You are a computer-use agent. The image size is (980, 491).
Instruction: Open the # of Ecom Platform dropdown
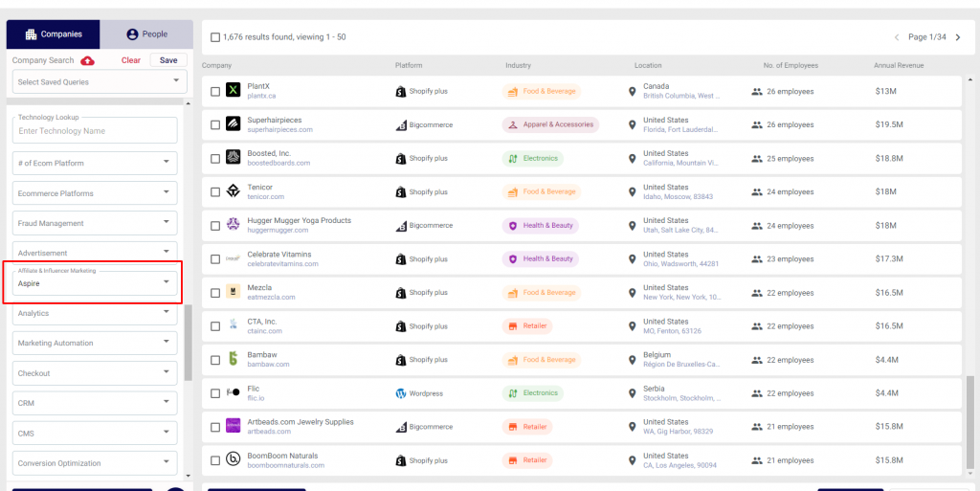click(95, 163)
